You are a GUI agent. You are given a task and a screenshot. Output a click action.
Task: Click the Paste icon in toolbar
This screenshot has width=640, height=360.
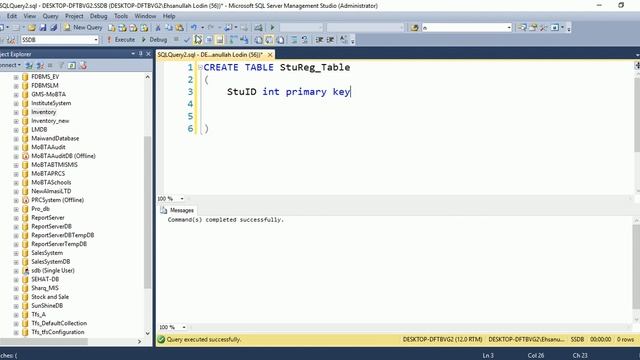179,28
